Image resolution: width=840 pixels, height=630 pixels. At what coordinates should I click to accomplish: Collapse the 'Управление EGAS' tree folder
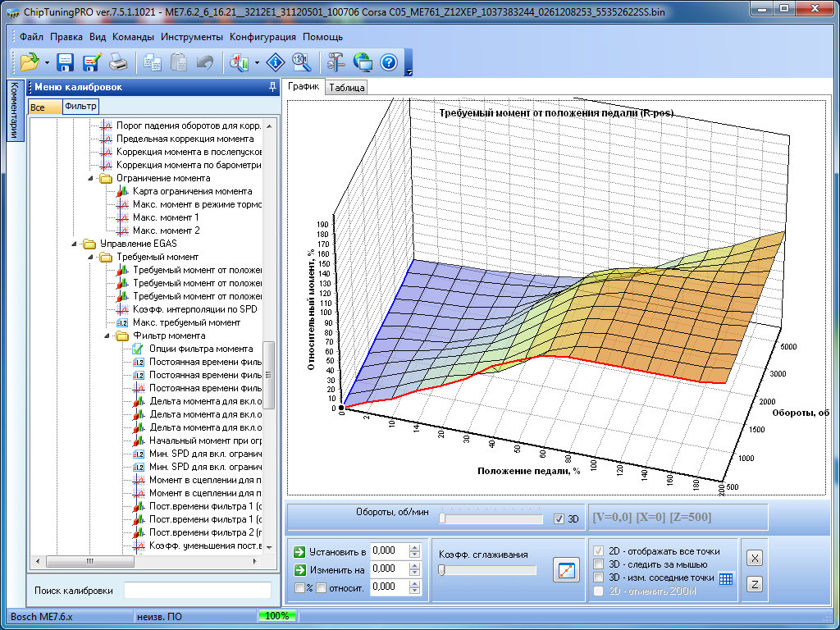click(x=73, y=244)
